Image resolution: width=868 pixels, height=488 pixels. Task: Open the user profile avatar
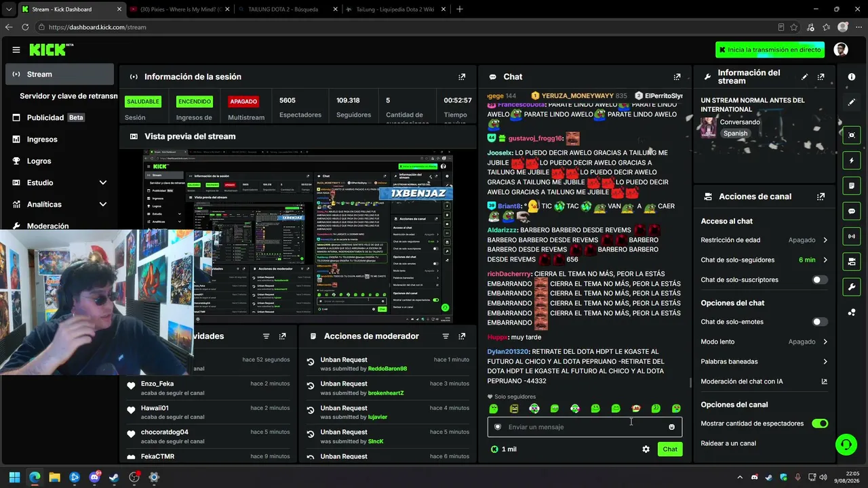(x=841, y=49)
